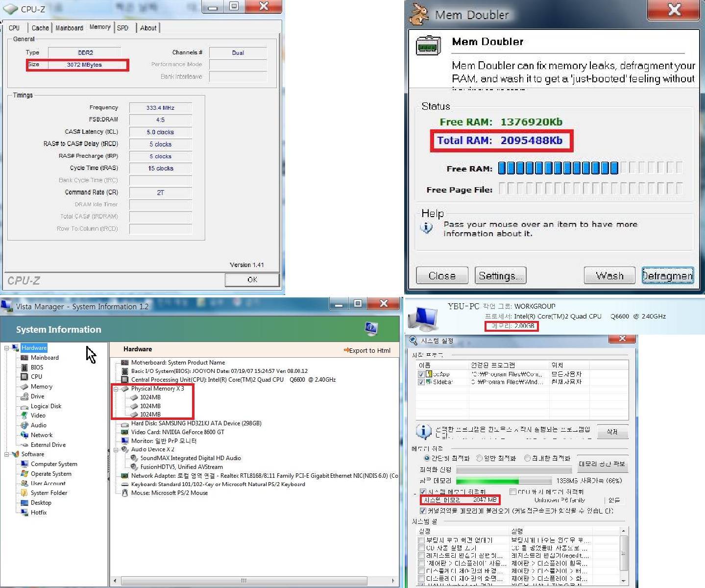This screenshot has height=588, width=705.
Task: Select the BIOS chip icon in sidebar
Action: [24, 367]
